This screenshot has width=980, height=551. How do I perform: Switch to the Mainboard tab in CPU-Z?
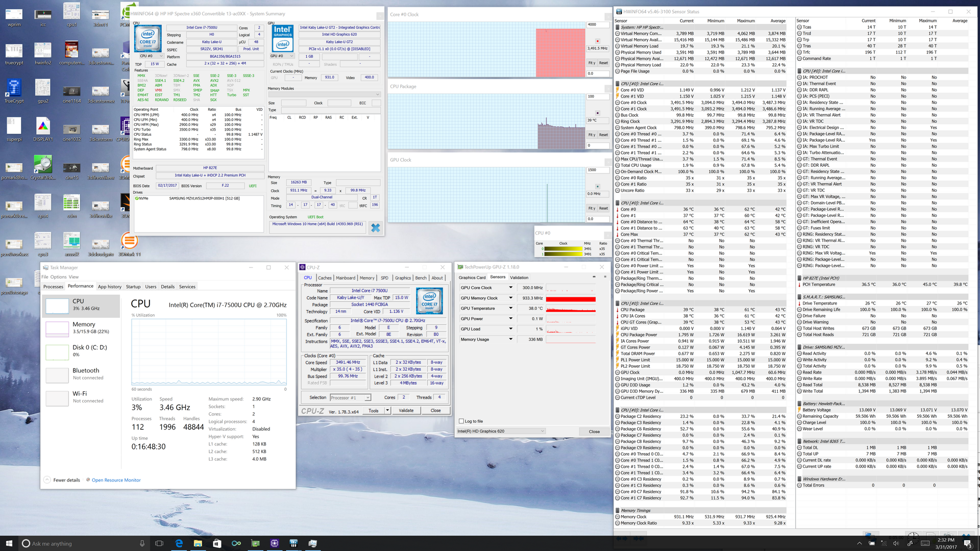point(345,278)
